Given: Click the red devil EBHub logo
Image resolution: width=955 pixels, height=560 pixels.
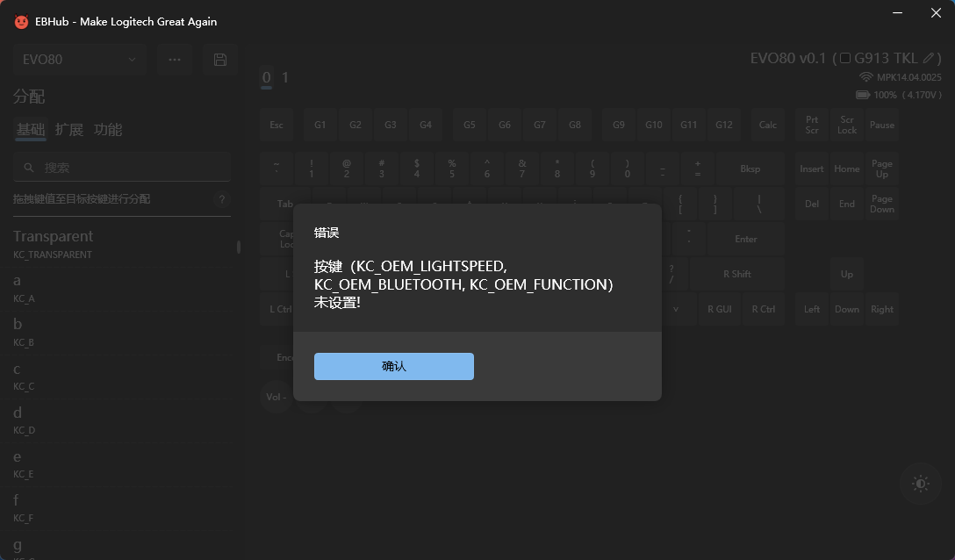Looking at the screenshot, I should point(21,21).
